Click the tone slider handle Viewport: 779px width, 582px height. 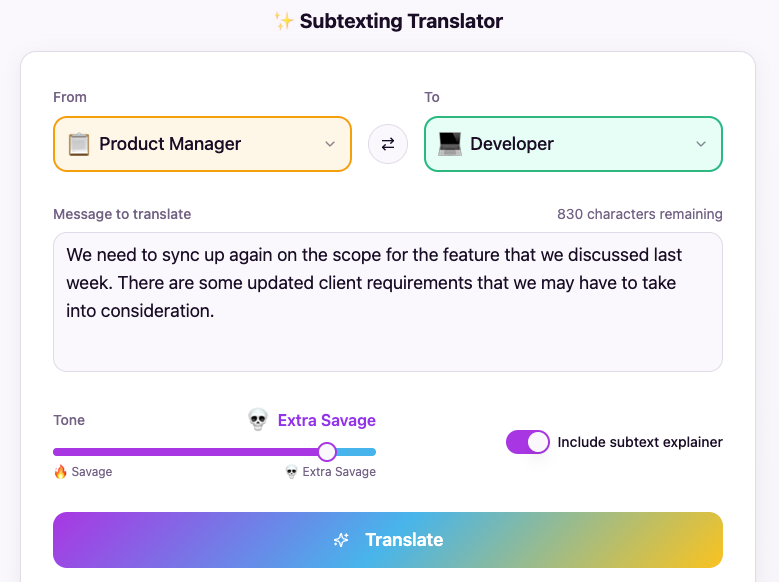(327, 452)
